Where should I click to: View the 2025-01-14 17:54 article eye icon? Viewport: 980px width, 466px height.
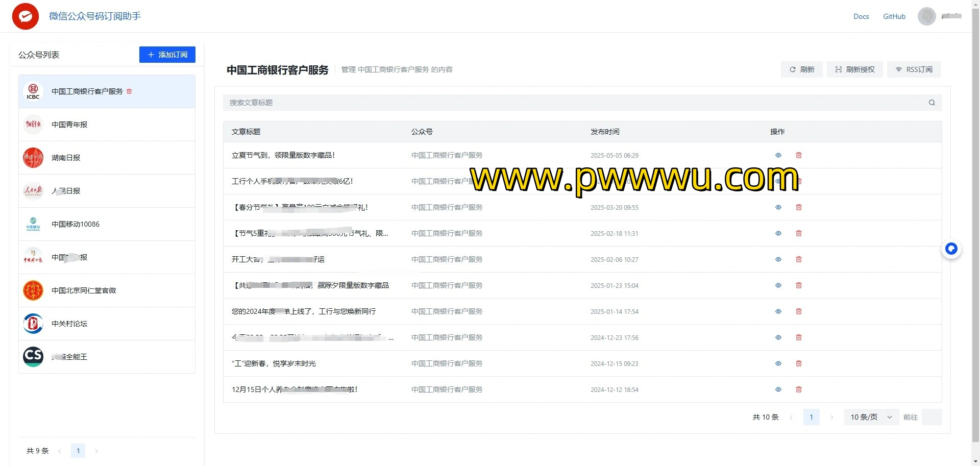click(x=778, y=311)
